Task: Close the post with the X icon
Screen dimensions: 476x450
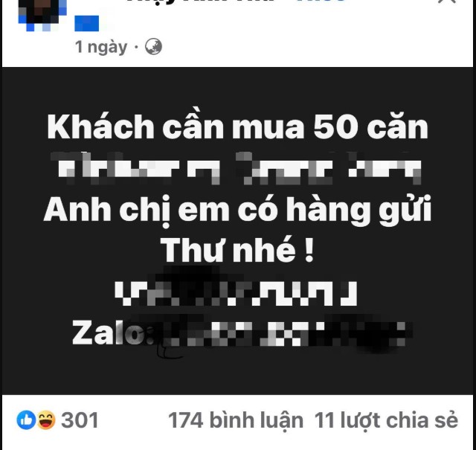Action: pyautogui.click(x=447, y=1)
